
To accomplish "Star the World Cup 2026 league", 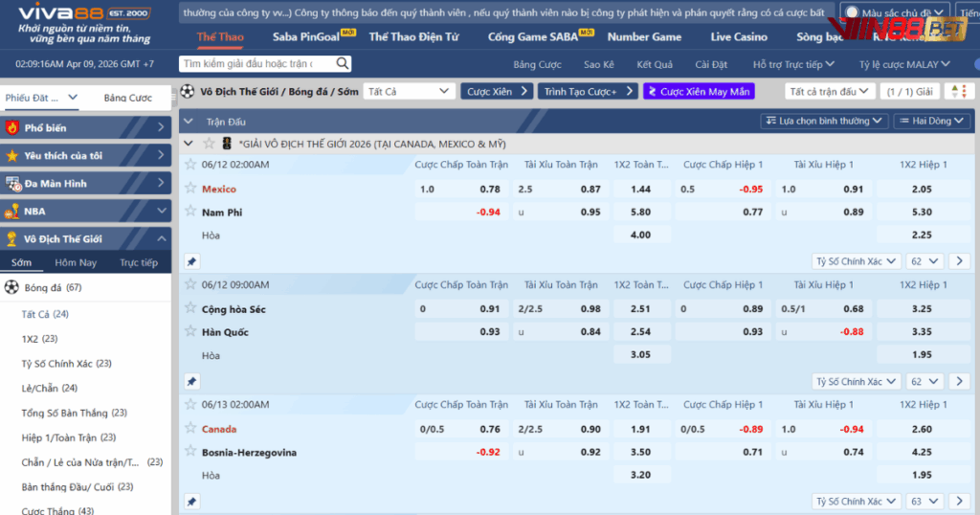I will [209, 144].
